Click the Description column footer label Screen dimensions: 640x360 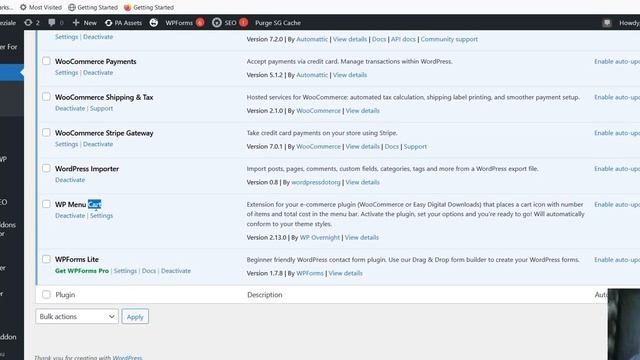tap(264, 295)
